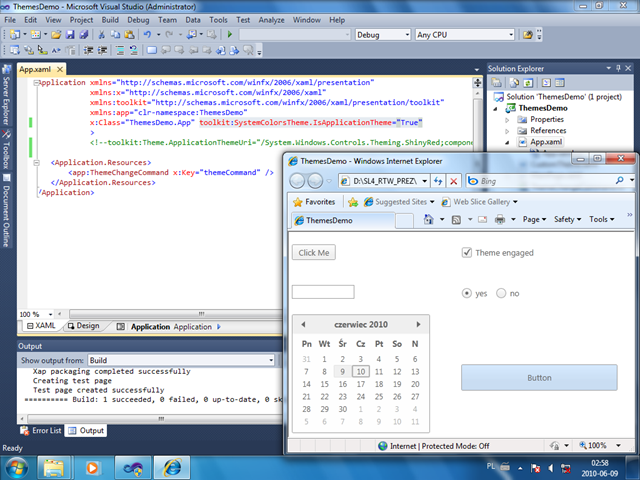Click the Copy icon in toolbar
Image resolution: width=640 pixels, height=480 pixels.
click(116, 35)
